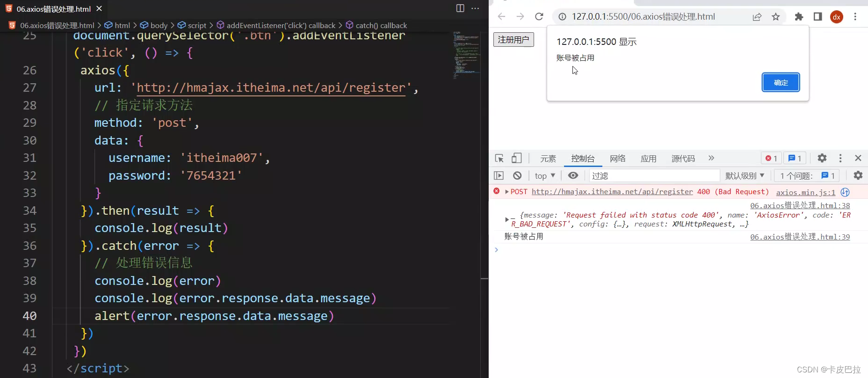868x378 pixels.
Task: Open the 默认级别 log level dropdown
Action: pyautogui.click(x=745, y=176)
